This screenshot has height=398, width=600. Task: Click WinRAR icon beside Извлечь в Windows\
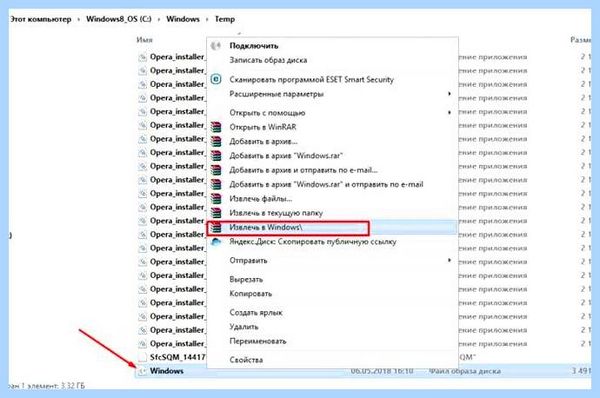click(x=216, y=227)
